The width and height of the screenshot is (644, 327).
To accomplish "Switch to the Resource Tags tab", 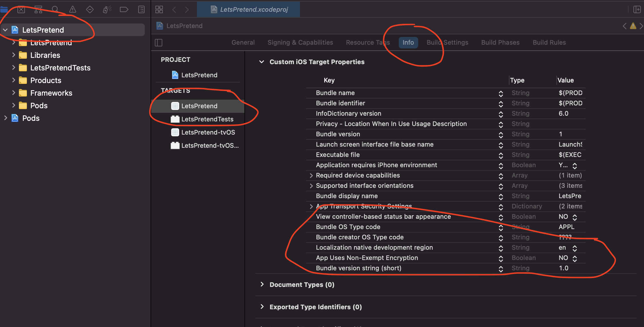I will tap(368, 42).
